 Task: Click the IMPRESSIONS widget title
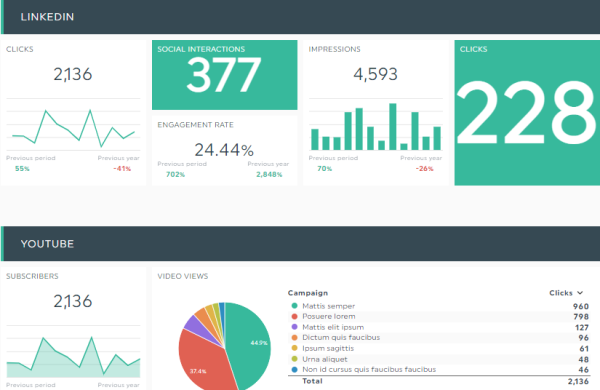[x=334, y=49]
